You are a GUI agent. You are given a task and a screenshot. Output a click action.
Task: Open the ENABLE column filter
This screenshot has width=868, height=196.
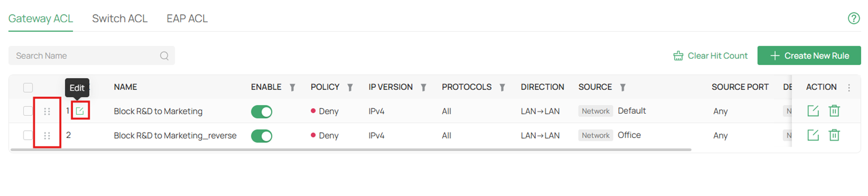pyautogui.click(x=292, y=87)
